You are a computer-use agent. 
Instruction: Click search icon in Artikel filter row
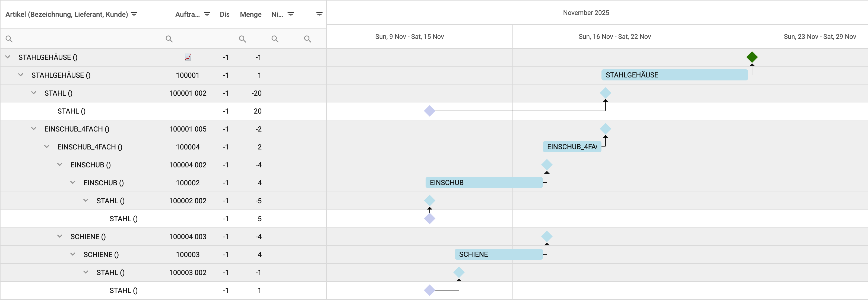click(9, 39)
